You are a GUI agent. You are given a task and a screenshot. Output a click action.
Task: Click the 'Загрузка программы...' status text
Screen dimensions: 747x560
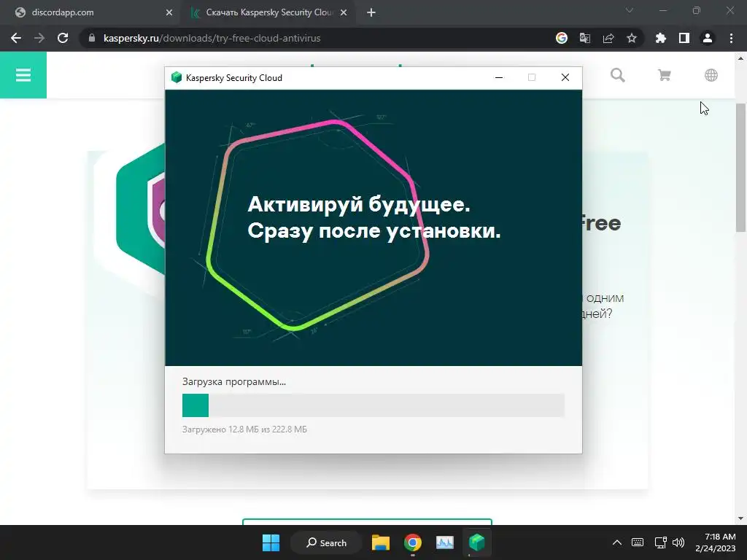(234, 381)
